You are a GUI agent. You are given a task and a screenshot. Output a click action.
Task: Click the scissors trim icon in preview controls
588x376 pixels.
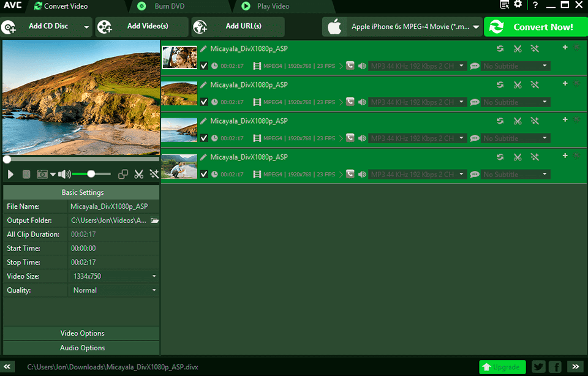[x=138, y=174]
